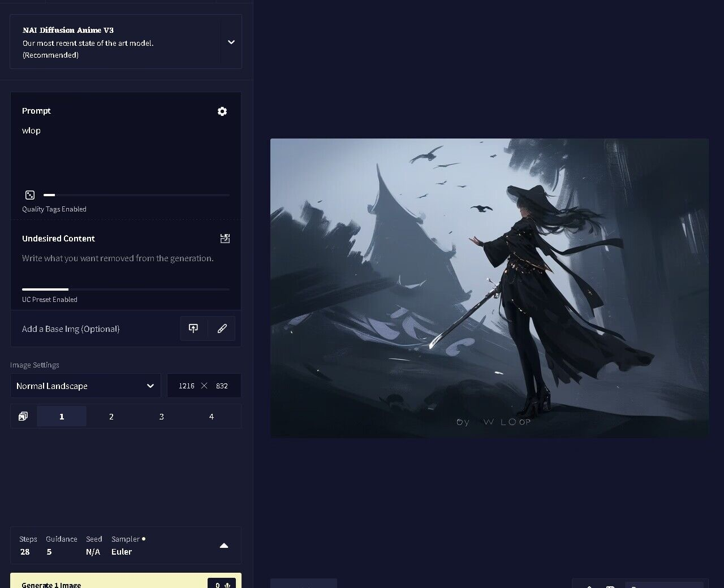Screen dimensions: 724x588
Task: Open prompt settings with the gear icon
Action: (x=222, y=111)
